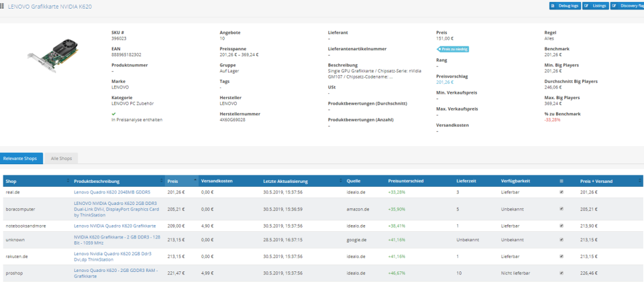
Task: Open link Lenovo Quadro K620 2048MB GDDR5
Action: (112, 192)
